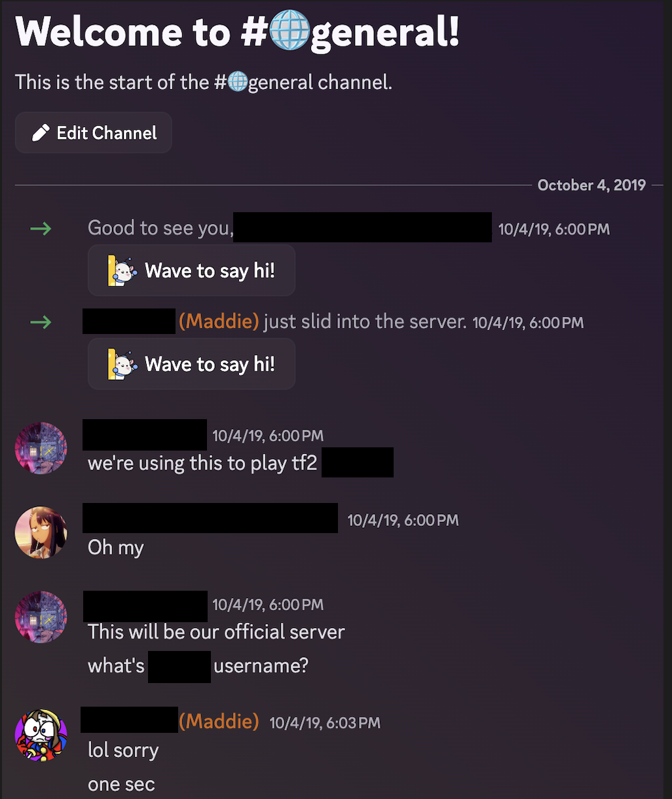The image size is (672, 799).
Task: Select the 'Oh my' message
Action: pyautogui.click(x=116, y=548)
